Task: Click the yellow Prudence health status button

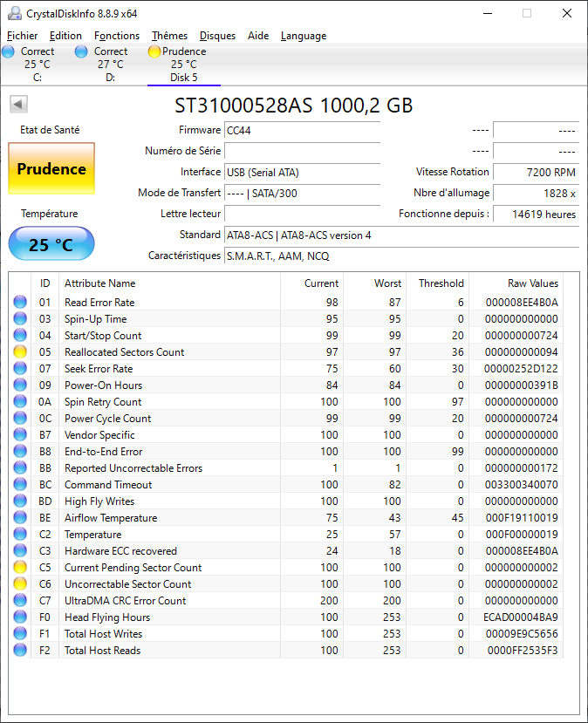Action: [x=51, y=168]
